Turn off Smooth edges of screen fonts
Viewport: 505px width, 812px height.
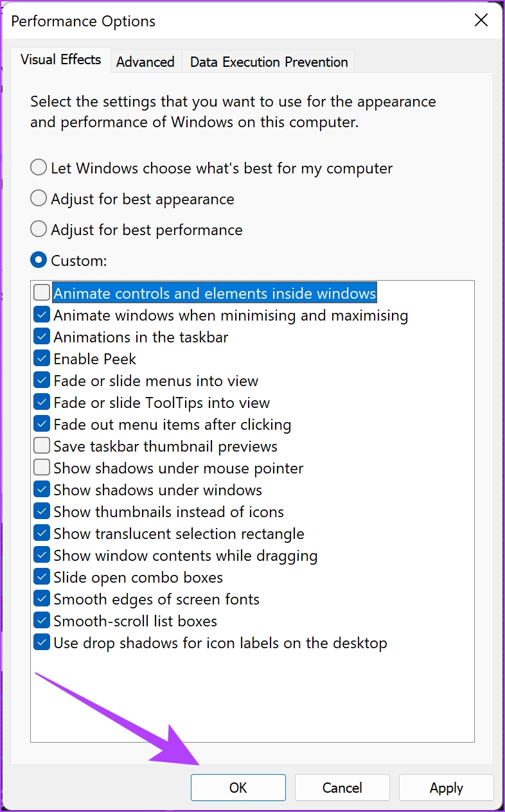click(42, 599)
